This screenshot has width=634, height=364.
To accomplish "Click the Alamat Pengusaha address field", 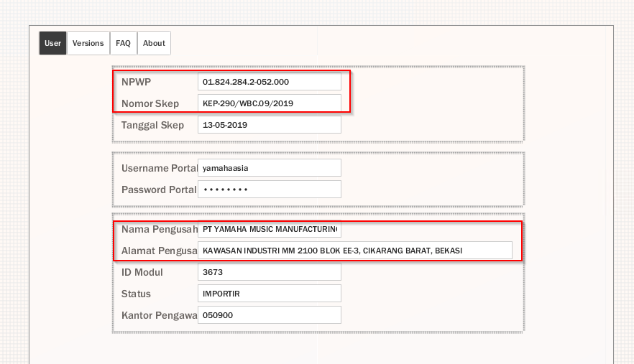I will [x=354, y=251].
